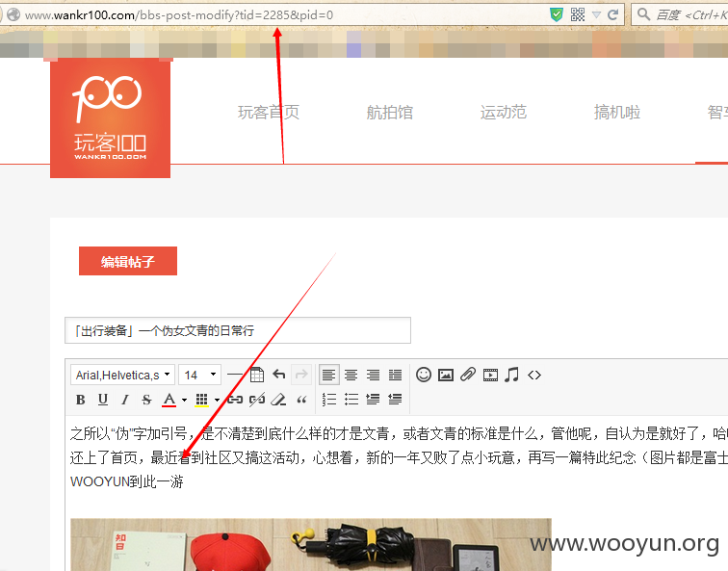This screenshot has height=571, width=728.
Task: Insert horizontal rule line
Action: [235, 375]
